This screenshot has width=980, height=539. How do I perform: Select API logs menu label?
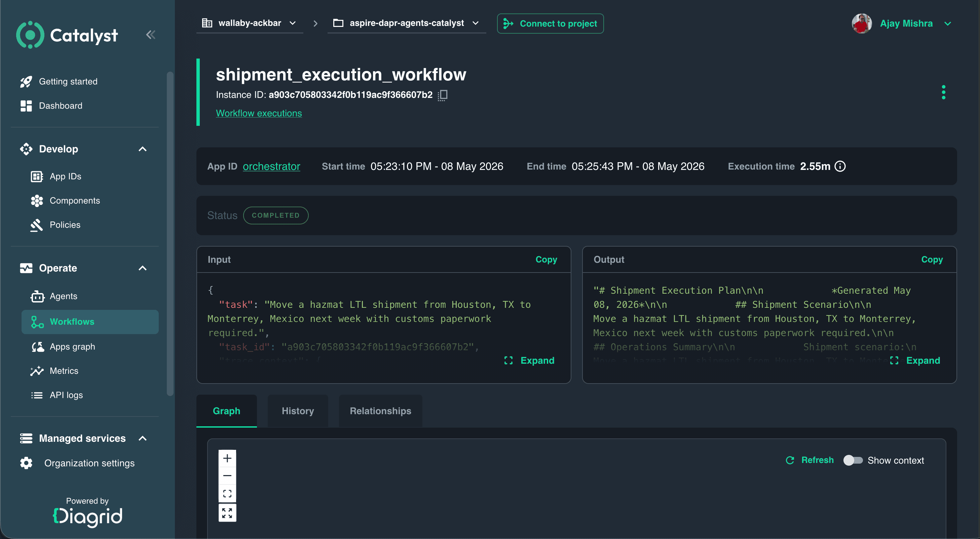click(x=66, y=395)
